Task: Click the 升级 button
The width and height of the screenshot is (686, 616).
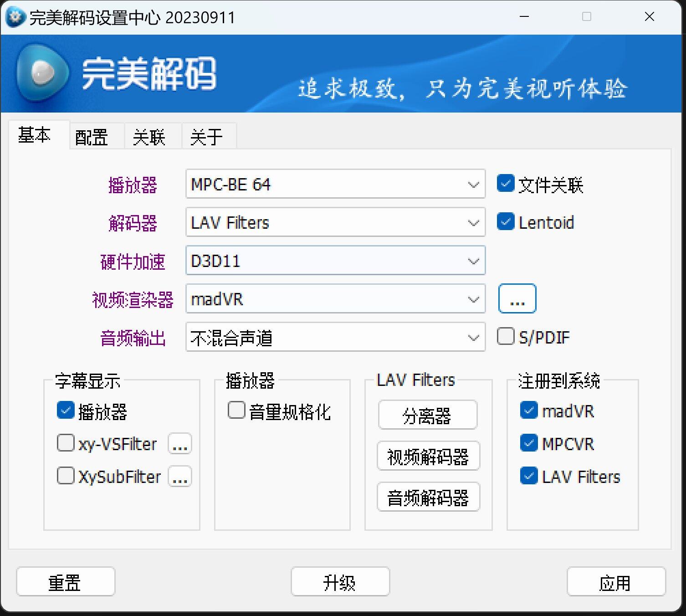Action: tap(340, 582)
